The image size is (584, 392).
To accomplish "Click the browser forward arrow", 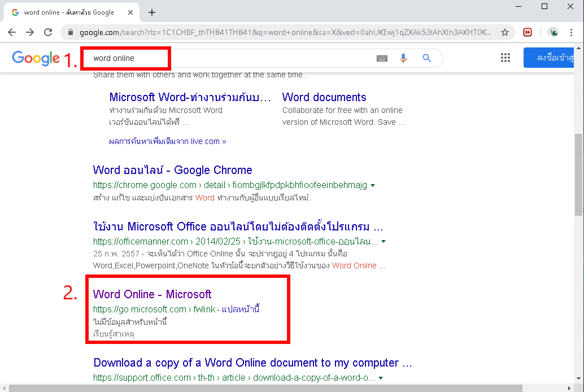I will tap(30, 32).
